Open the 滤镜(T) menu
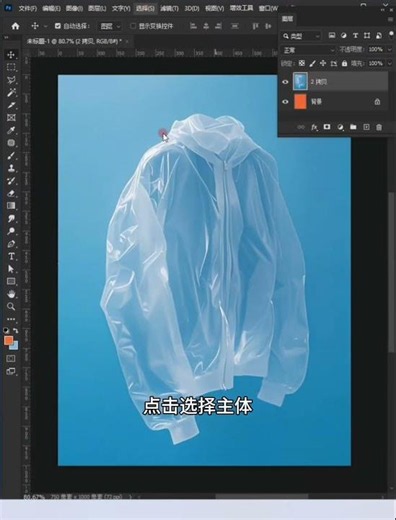Screen dimensions: 396x520 [169, 8]
